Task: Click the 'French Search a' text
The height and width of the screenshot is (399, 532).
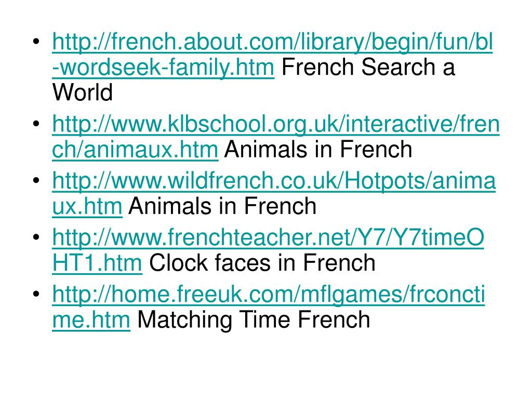Action: pyautogui.click(x=368, y=67)
